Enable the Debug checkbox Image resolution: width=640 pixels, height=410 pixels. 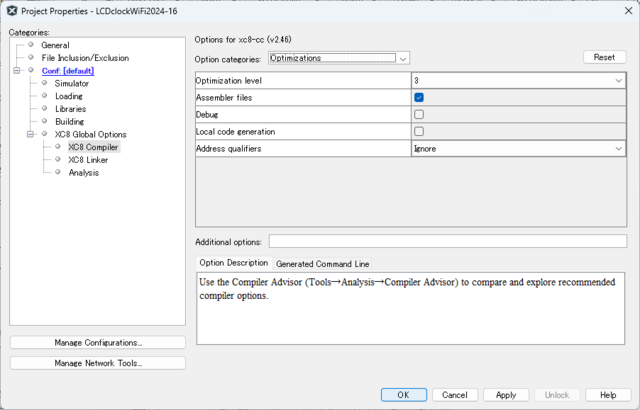pyautogui.click(x=419, y=114)
